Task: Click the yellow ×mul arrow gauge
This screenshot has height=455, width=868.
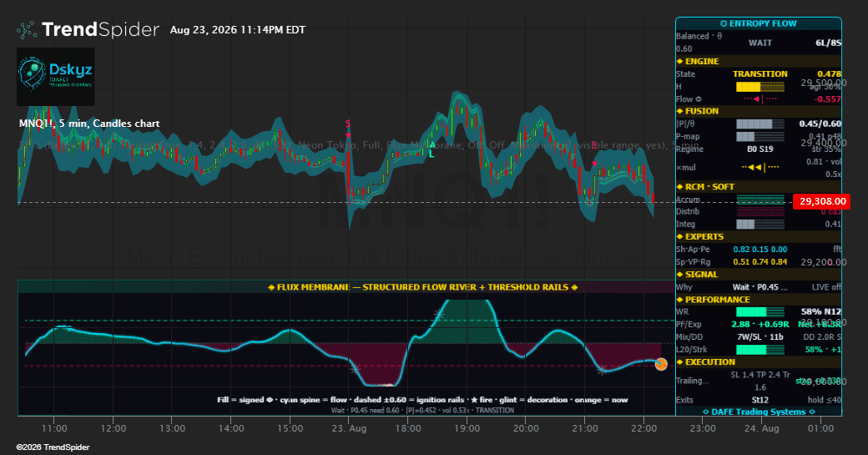Action: tap(760, 167)
